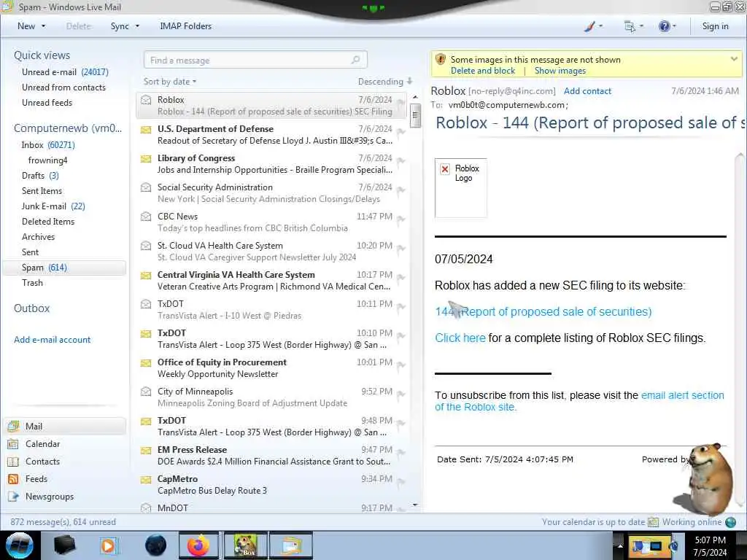
Task: Click the Outbox heading
Action: point(31,308)
